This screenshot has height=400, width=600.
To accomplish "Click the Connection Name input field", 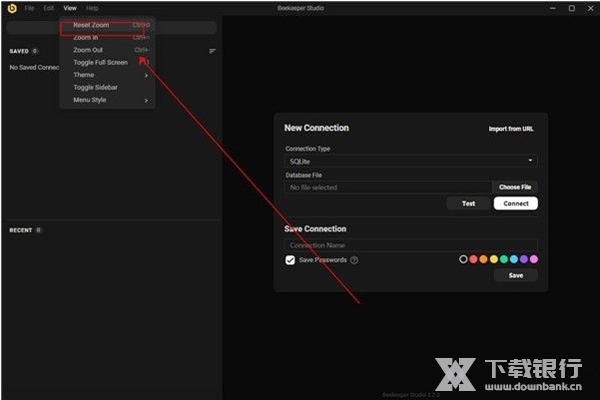I will 410,245.
